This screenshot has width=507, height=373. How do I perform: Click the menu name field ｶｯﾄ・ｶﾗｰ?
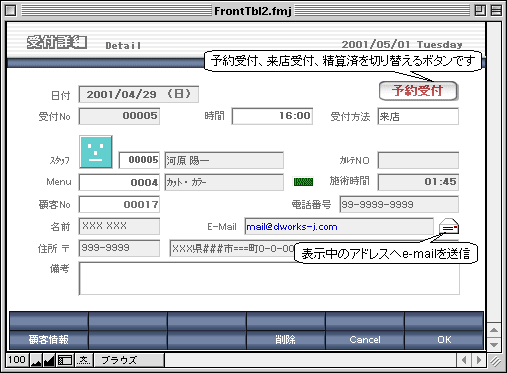pyautogui.click(x=224, y=182)
